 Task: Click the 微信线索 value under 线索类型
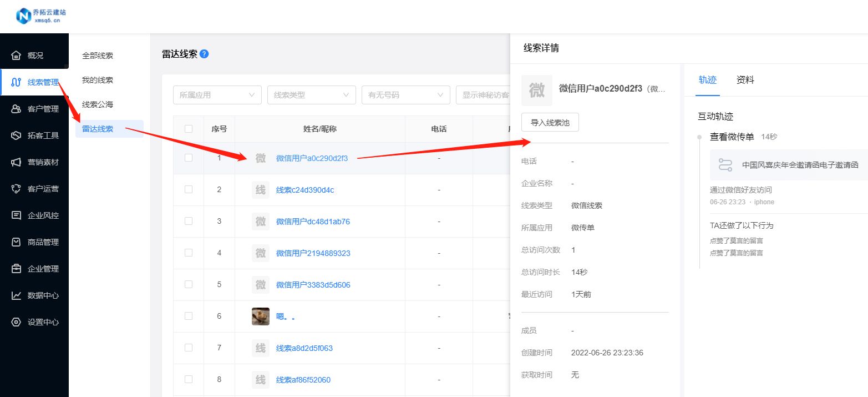pyautogui.click(x=587, y=205)
